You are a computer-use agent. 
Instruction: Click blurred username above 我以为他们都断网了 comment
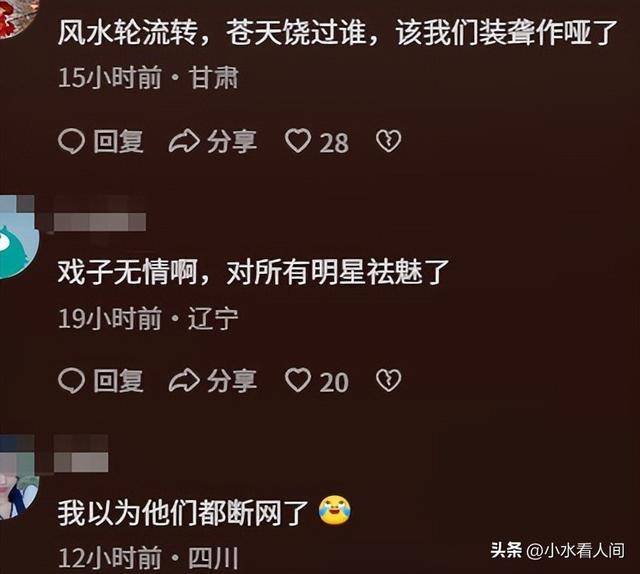81,453
